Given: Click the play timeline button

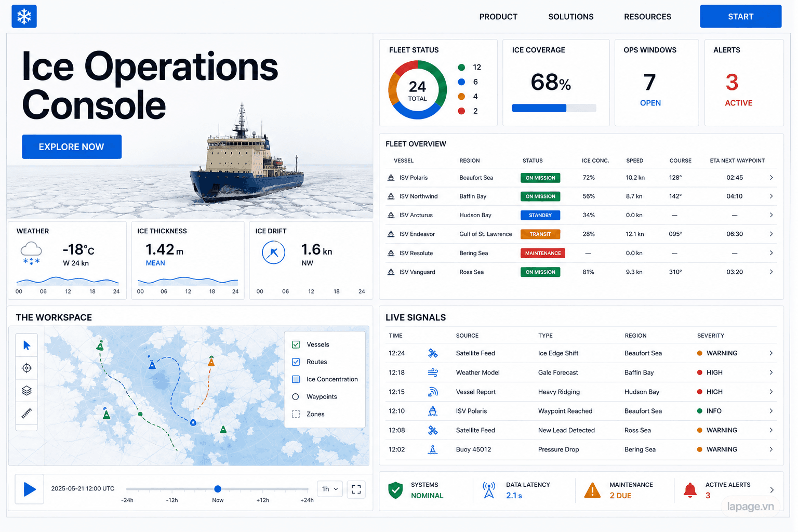Looking at the screenshot, I should pyautogui.click(x=30, y=489).
